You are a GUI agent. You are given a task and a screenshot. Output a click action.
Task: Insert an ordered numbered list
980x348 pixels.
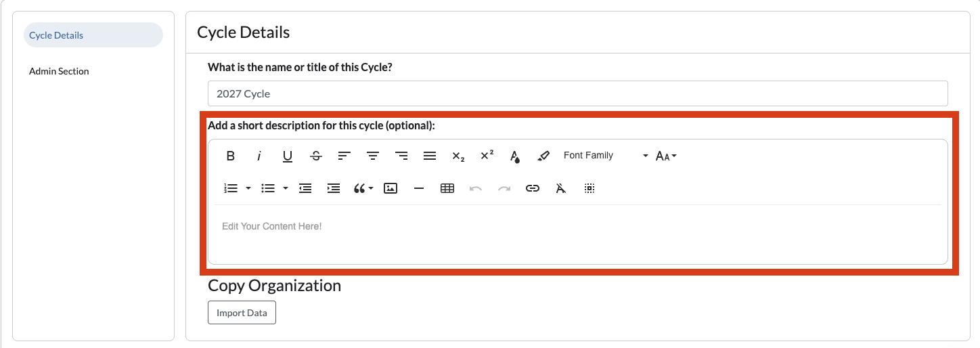pyautogui.click(x=231, y=188)
